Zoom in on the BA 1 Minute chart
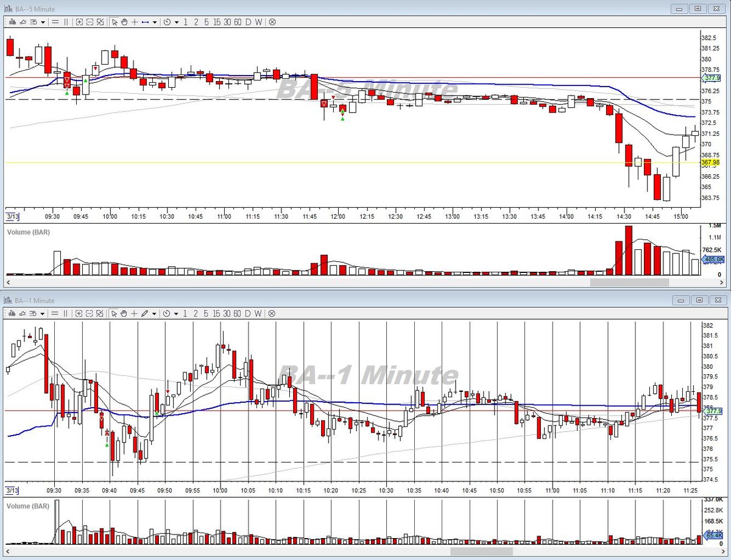731x560 pixels. [x=79, y=314]
